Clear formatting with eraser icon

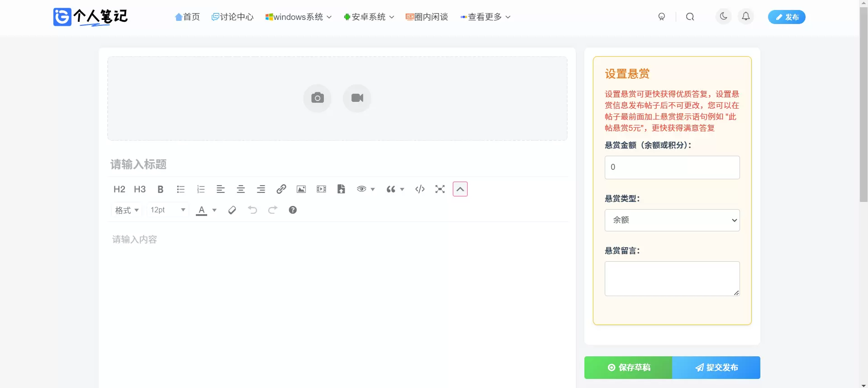click(x=232, y=210)
